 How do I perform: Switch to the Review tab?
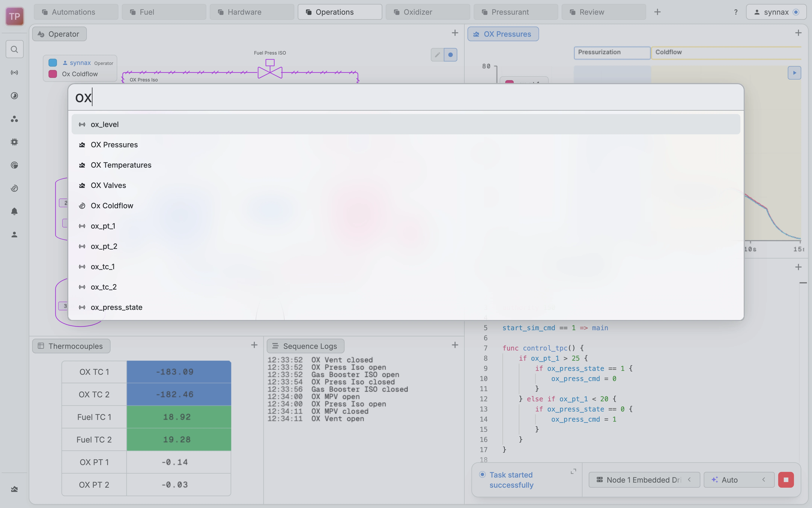coord(604,12)
